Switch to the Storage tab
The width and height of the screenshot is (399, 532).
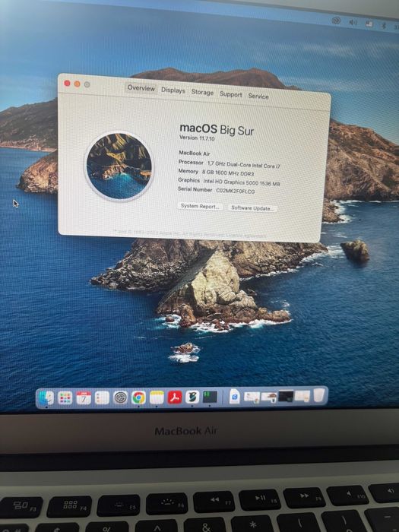point(202,92)
